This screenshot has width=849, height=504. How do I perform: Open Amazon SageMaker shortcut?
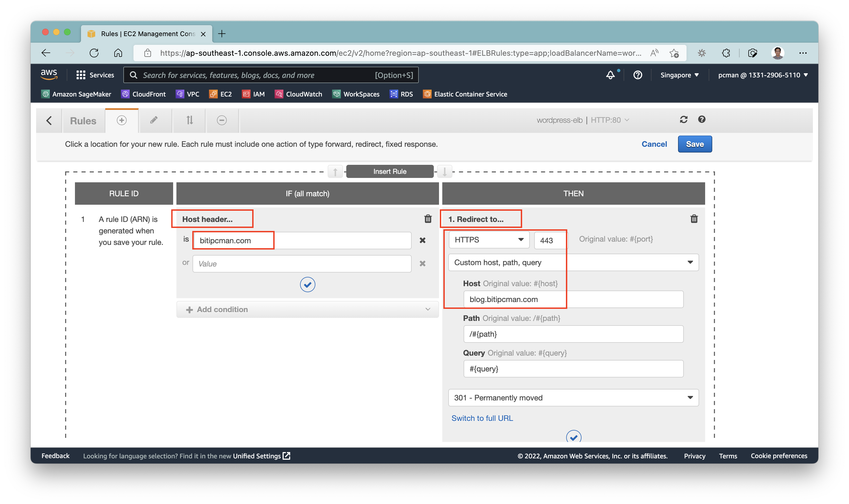click(76, 94)
